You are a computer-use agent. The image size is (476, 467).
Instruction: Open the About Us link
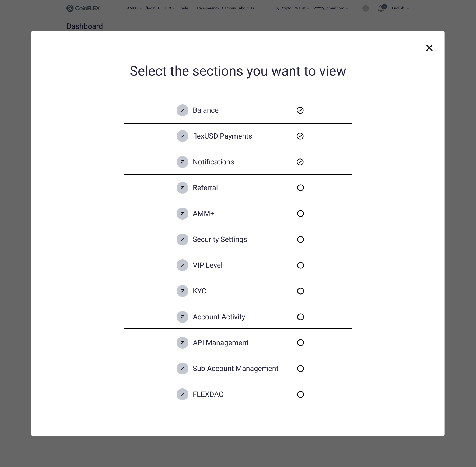[x=246, y=8]
